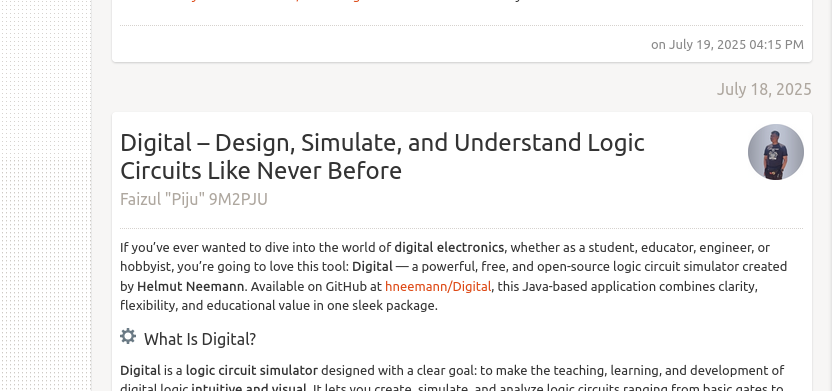Viewport: 832px width, 391px height.
Task: Click author name Faizul "Piju" 9M2PJU
Action: [x=194, y=199]
